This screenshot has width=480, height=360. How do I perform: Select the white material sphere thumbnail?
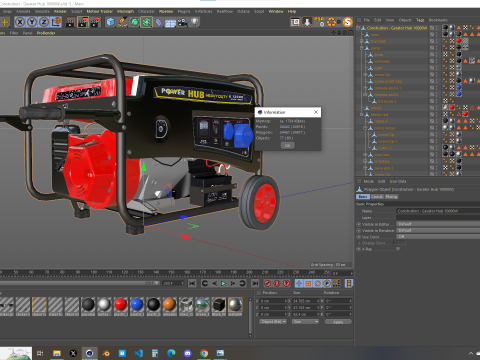104,305
